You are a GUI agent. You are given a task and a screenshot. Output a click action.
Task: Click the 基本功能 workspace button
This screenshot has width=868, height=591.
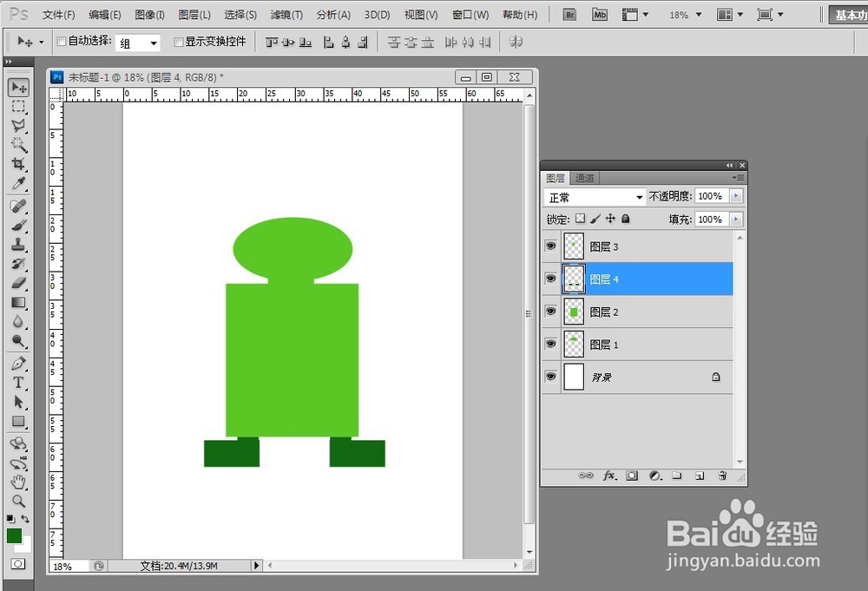coord(850,15)
